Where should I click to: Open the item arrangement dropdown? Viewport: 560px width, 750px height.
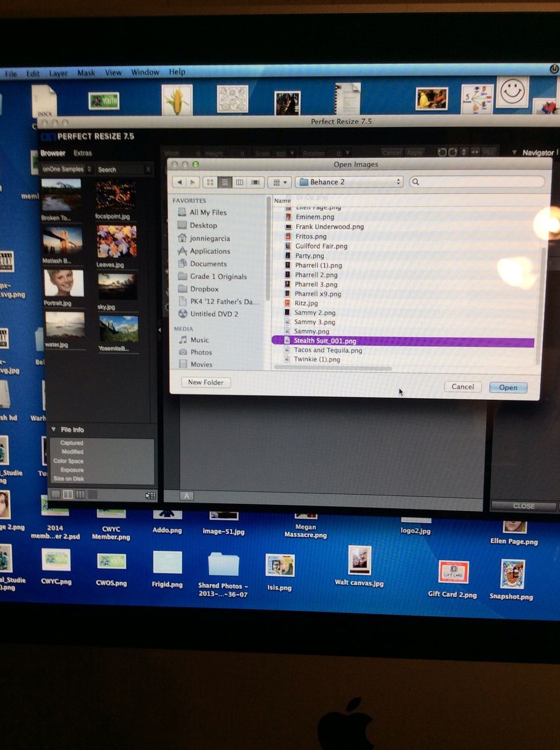coord(279,182)
